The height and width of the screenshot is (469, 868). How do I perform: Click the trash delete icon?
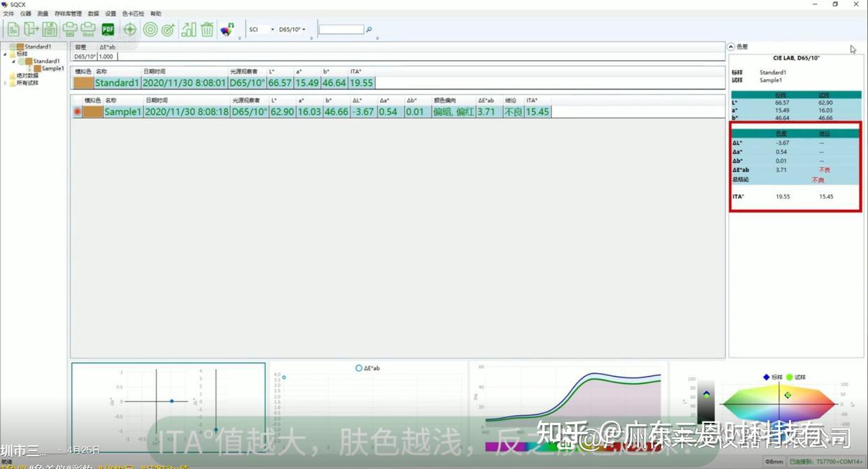[x=207, y=29]
